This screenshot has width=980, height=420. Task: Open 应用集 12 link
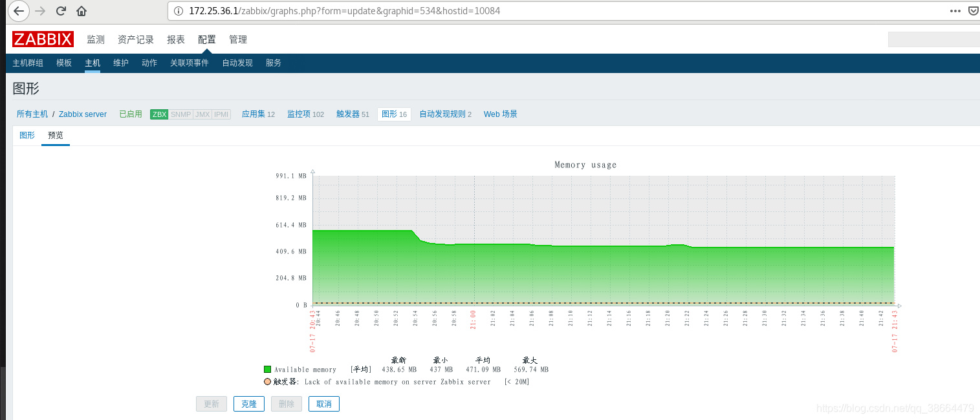(258, 114)
